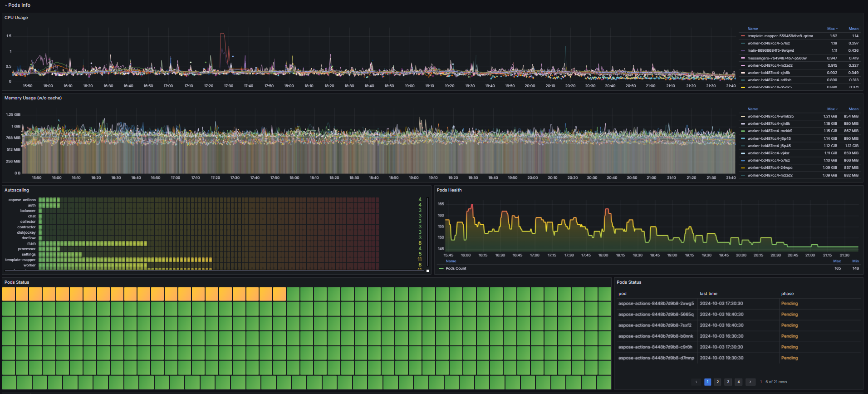The height and width of the screenshot is (394, 868).
Task: Click the color marker of worker-bd487cc4-xjn6k in Memory legend
Action: [x=743, y=123]
